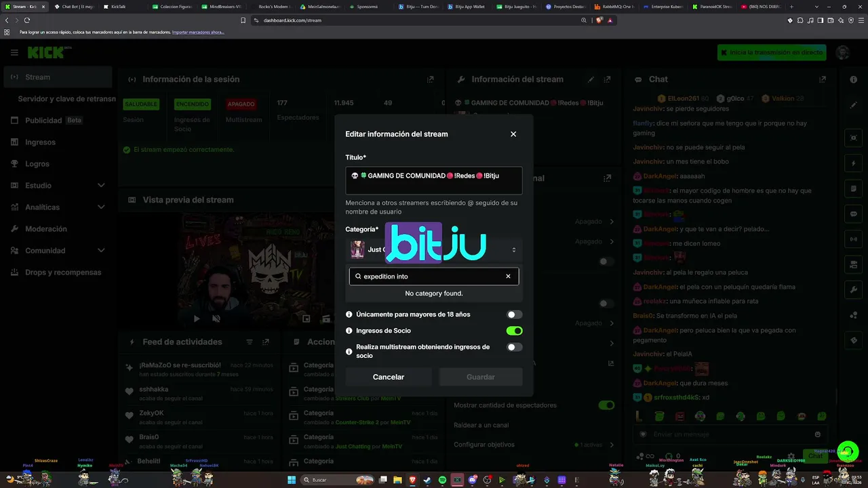Click the Título text field
868x488 pixels.
point(434,181)
